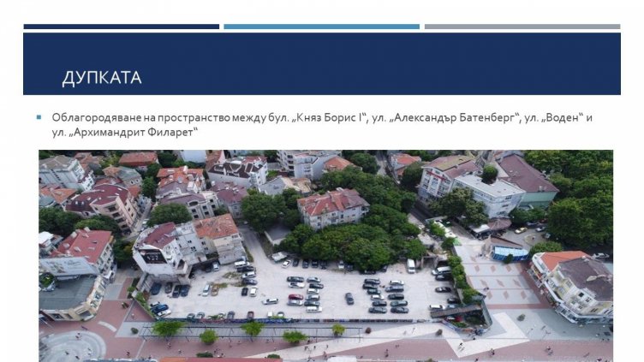Click the dark blue title banner

[322, 63]
